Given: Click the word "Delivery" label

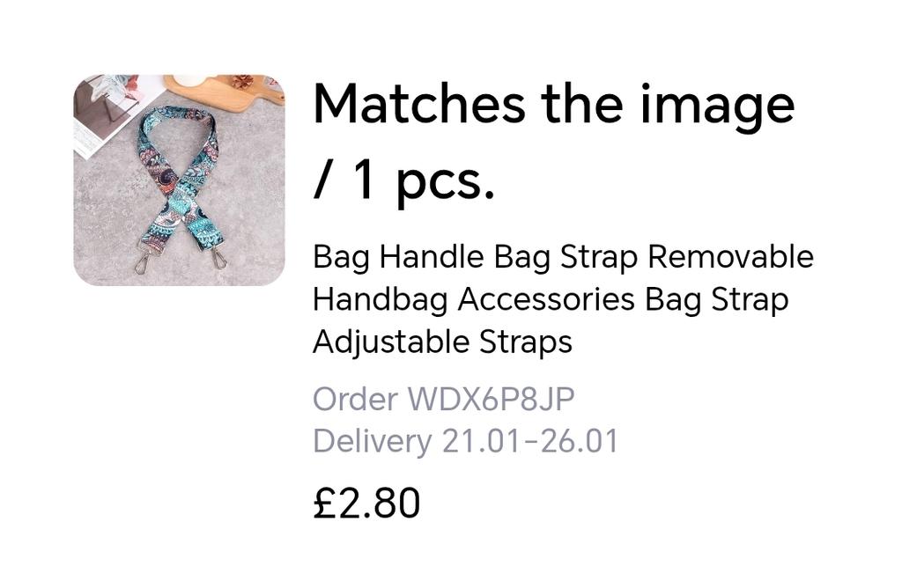Looking at the screenshot, I should tap(373, 441).
